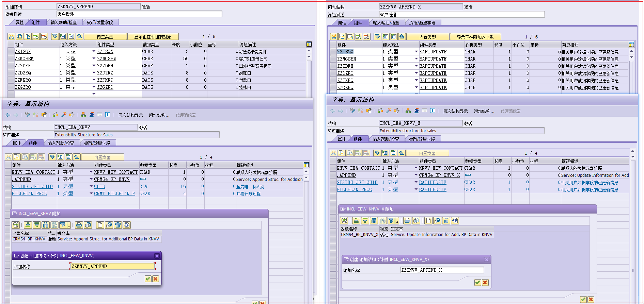Open KNVV_EEW_CONTACT component link in INCL_EEW_KNVV
The height and width of the screenshot is (304, 644).
tap(33, 172)
